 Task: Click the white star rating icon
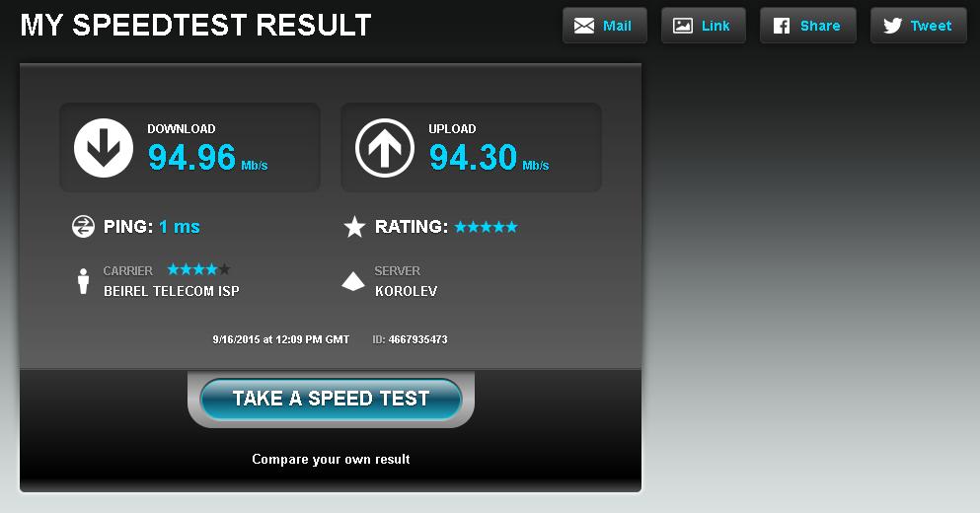point(354,227)
